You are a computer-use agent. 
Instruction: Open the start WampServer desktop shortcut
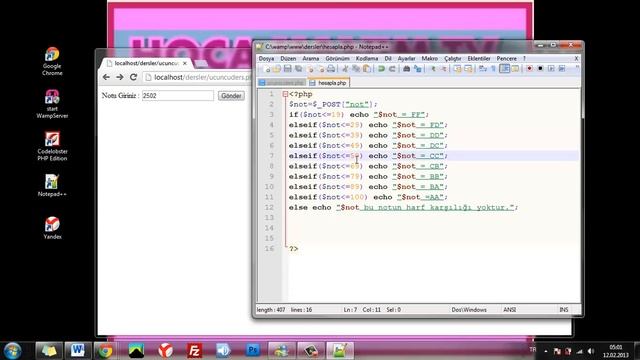pyautogui.click(x=52, y=104)
